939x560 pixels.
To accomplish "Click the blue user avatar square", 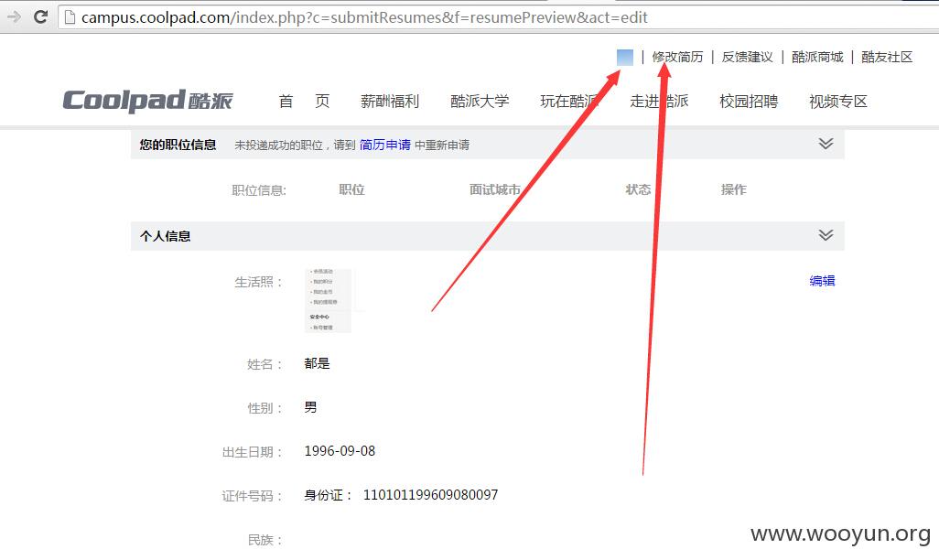I will [x=624, y=58].
